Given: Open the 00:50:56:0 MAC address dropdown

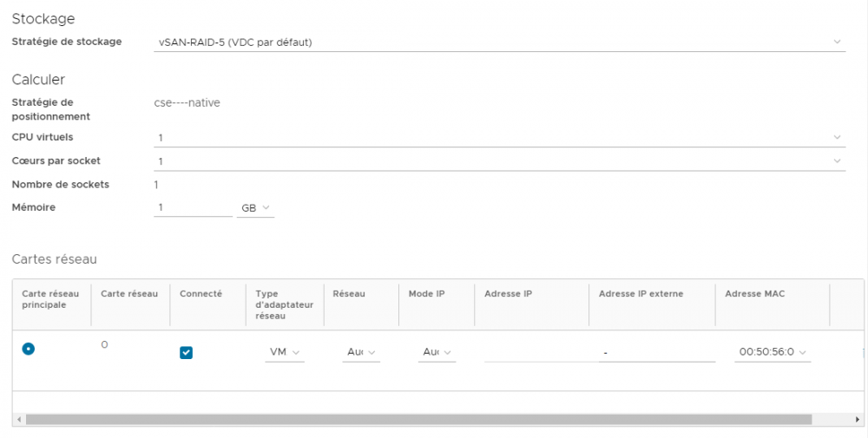Looking at the screenshot, I should pos(773,352).
